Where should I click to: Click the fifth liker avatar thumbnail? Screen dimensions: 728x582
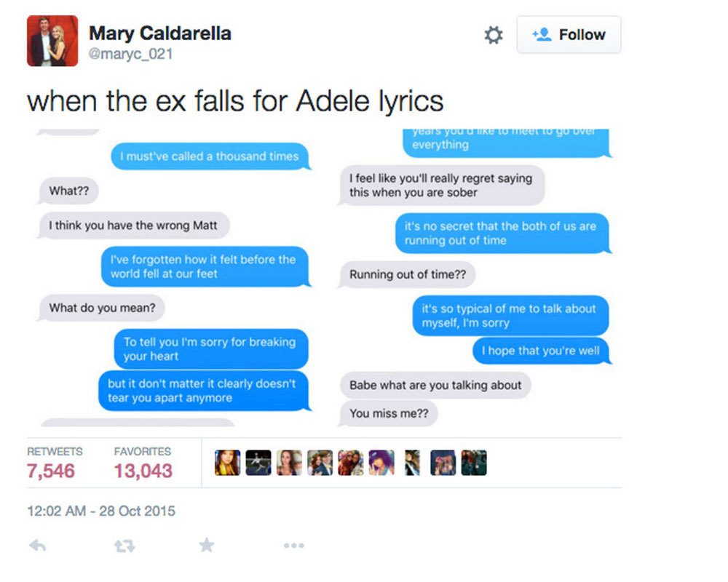pyautogui.click(x=350, y=463)
